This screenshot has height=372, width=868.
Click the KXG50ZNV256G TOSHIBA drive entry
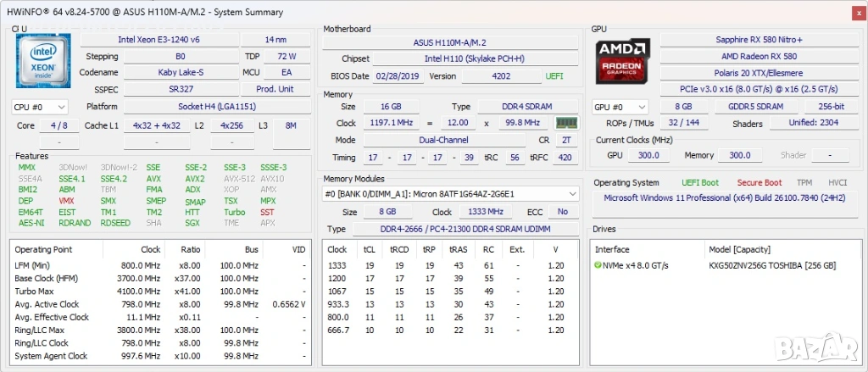[x=771, y=265]
